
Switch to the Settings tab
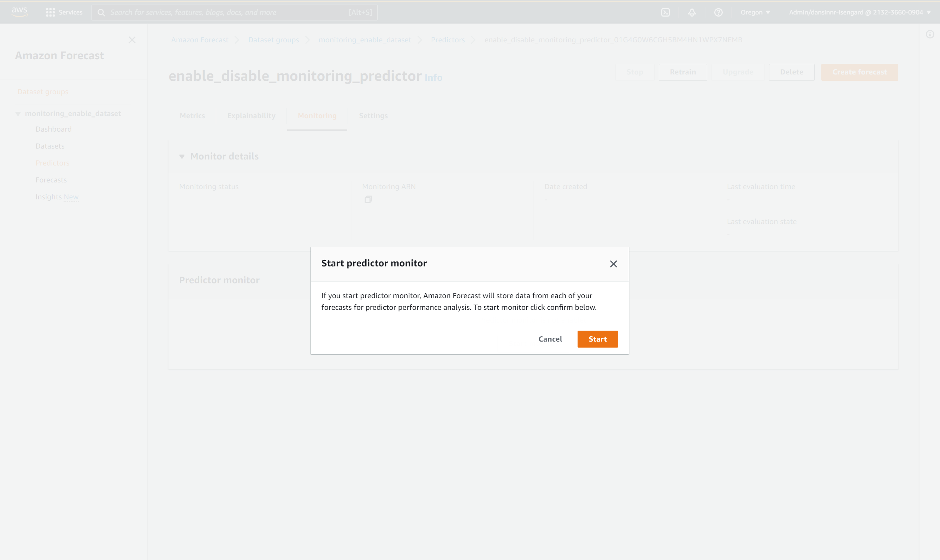pos(373,115)
